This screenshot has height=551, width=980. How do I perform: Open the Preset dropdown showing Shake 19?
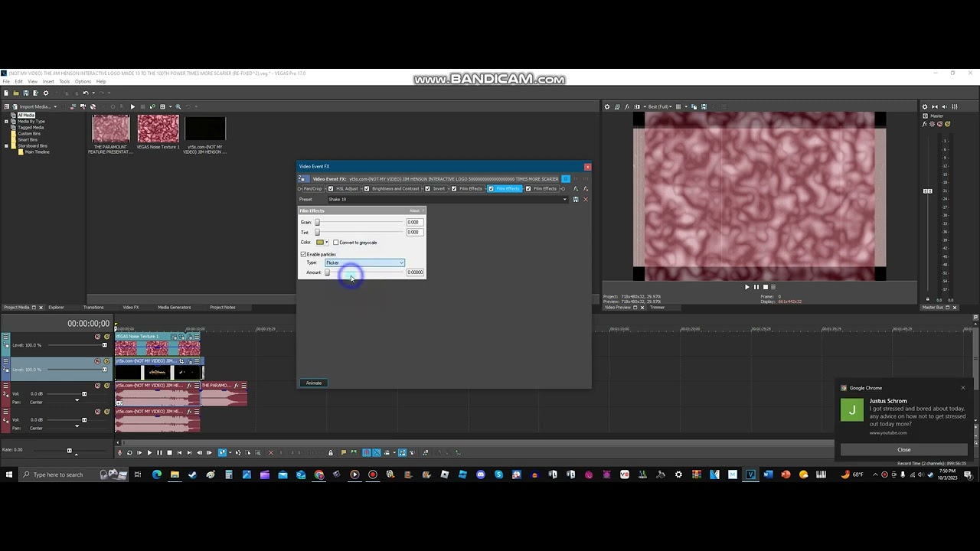447,199
